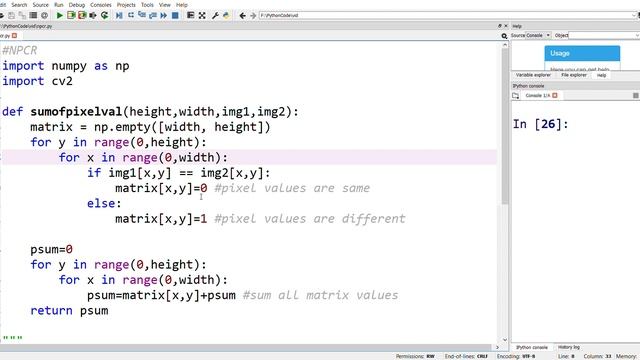Click the debug Continue execution icon
Image resolution: width=640 pixels, height=360 pixels.
(x=164, y=16)
